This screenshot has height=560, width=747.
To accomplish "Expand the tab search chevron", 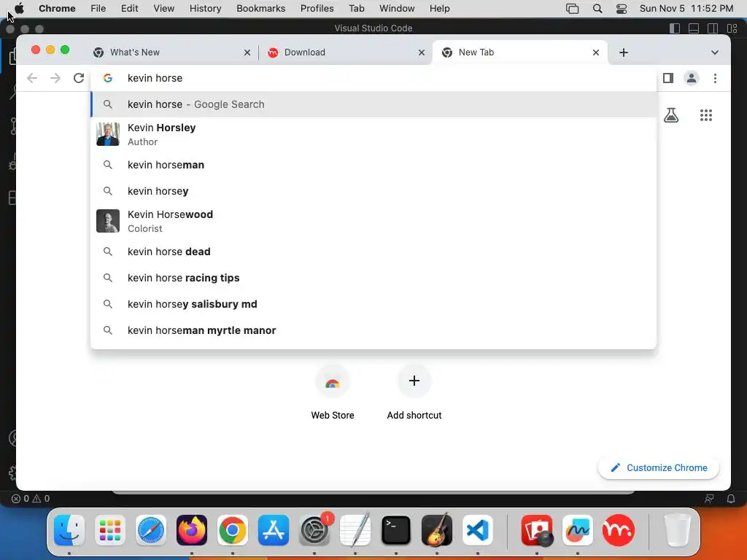I will coord(715,52).
